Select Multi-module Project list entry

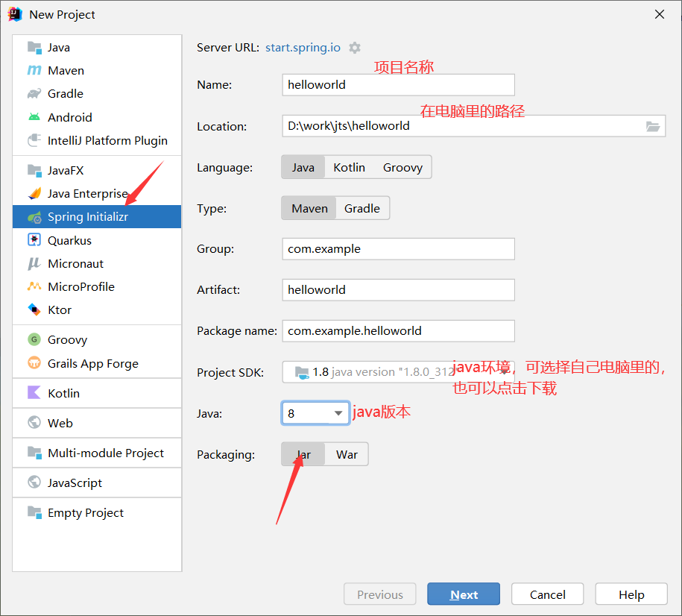97,453
